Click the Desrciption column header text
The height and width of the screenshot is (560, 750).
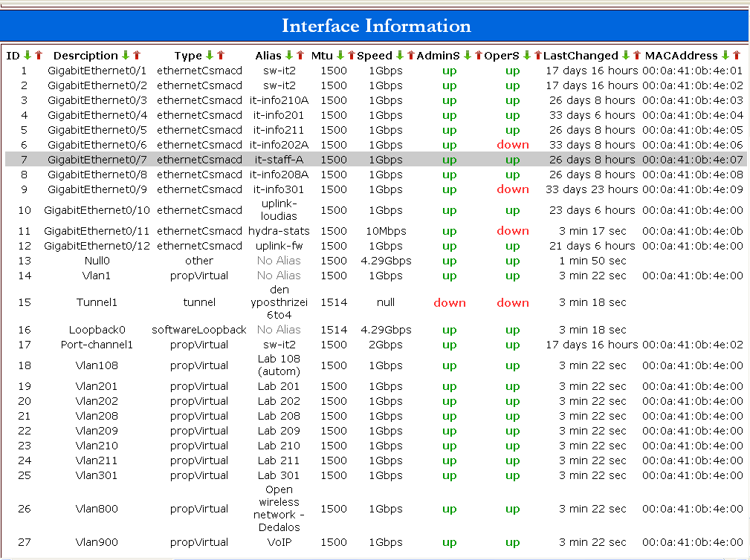pyautogui.click(x=85, y=56)
